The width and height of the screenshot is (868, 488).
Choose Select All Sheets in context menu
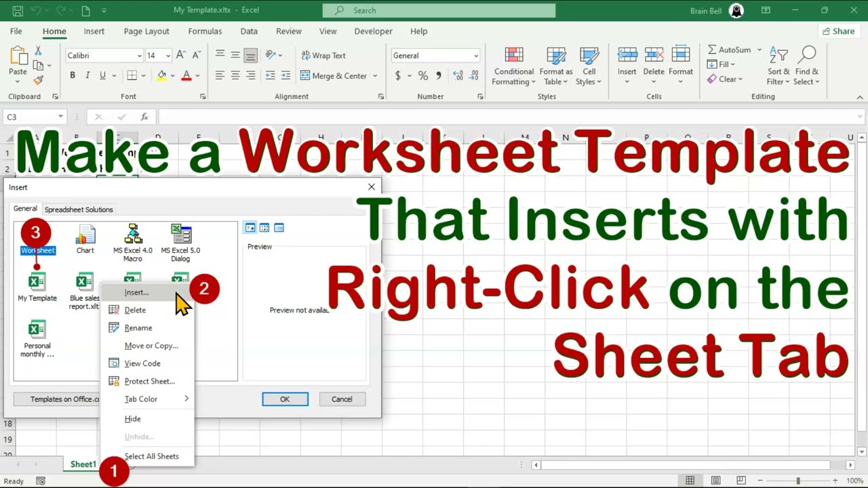click(147, 456)
